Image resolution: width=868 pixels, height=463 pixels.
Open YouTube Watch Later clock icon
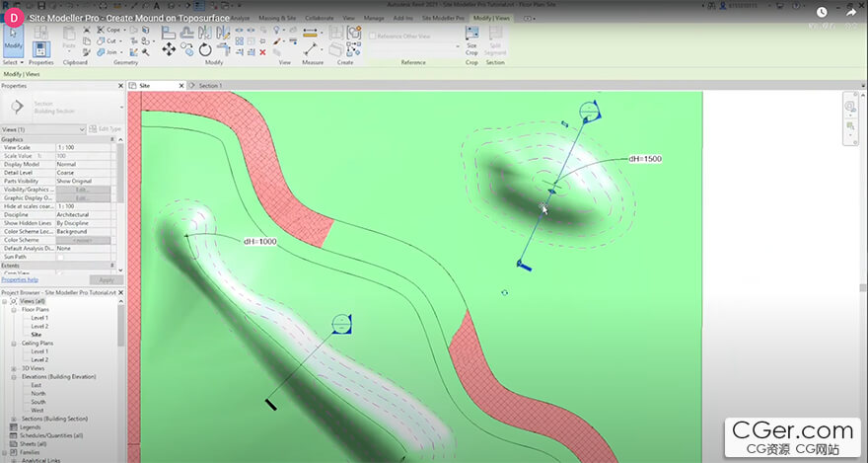[822, 12]
